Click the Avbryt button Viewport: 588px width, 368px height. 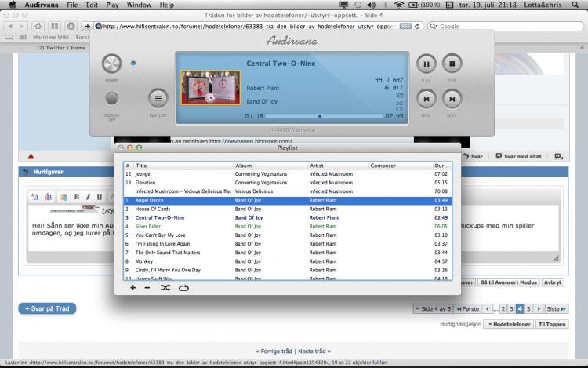coord(553,282)
